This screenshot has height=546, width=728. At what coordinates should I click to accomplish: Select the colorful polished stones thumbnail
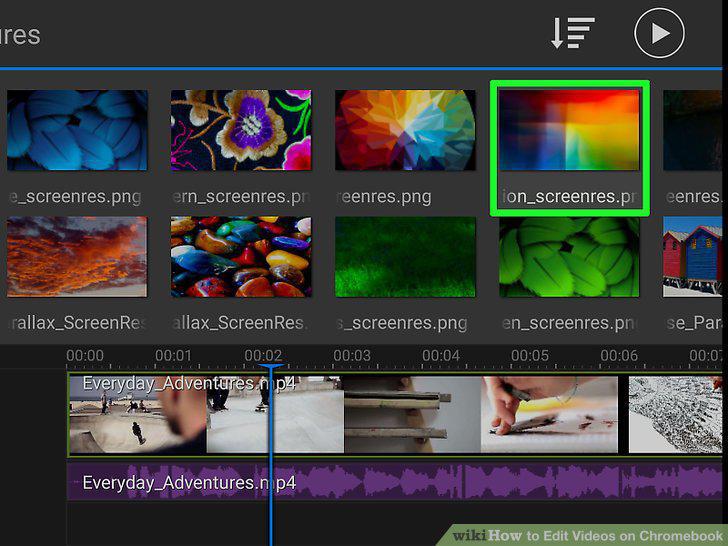[241, 257]
